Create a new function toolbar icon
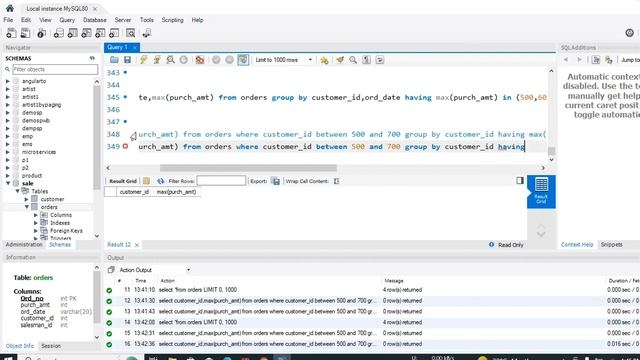Image resolution: width=640 pixels, height=360 pixels. point(114,33)
